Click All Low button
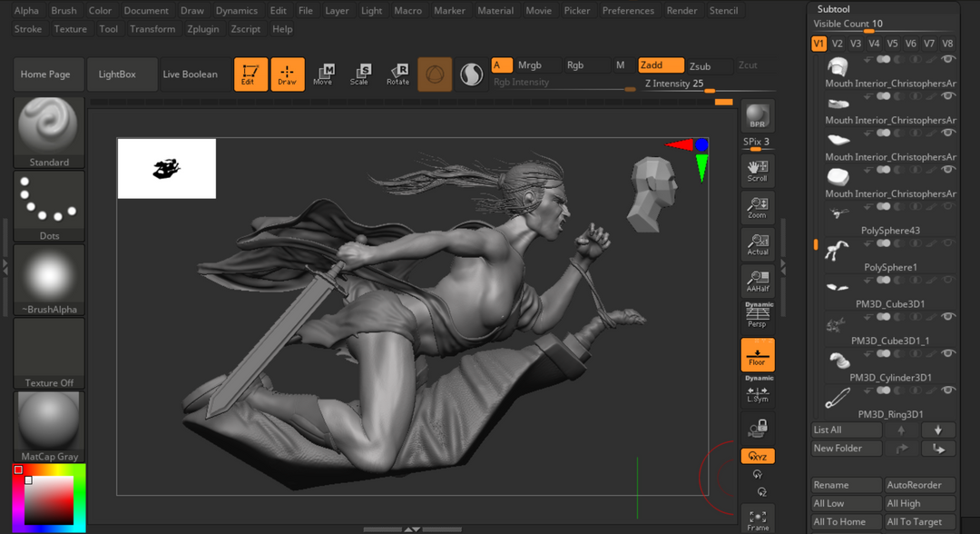The width and height of the screenshot is (980, 534). pos(847,503)
